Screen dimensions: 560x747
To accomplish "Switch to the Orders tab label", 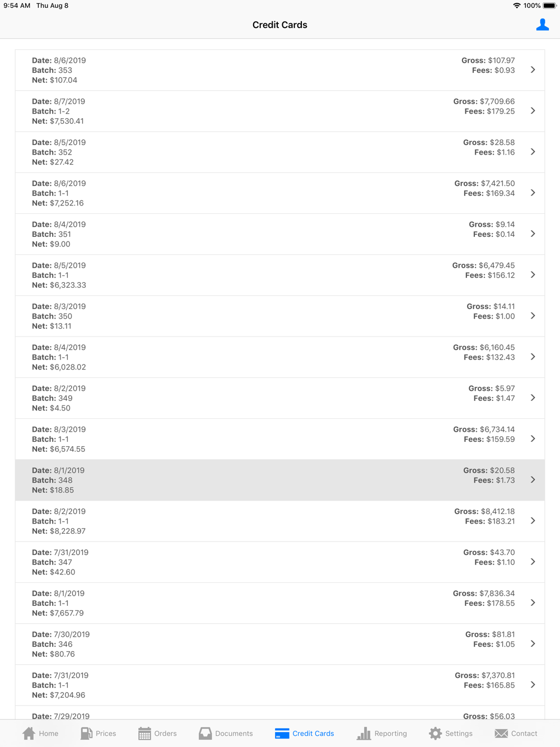I will (165, 734).
